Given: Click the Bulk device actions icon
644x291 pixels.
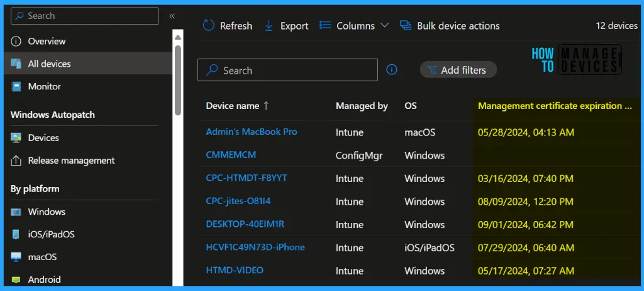Looking at the screenshot, I should pos(406,26).
